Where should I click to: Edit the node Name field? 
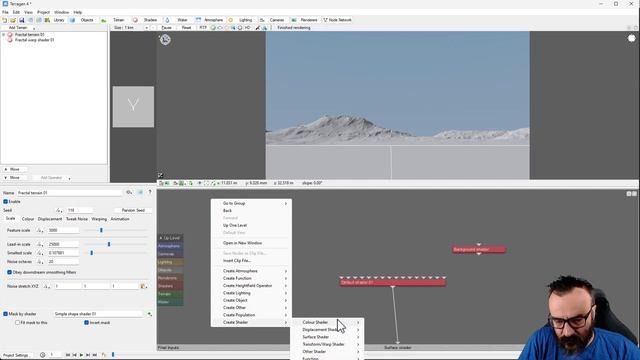tap(69, 193)
